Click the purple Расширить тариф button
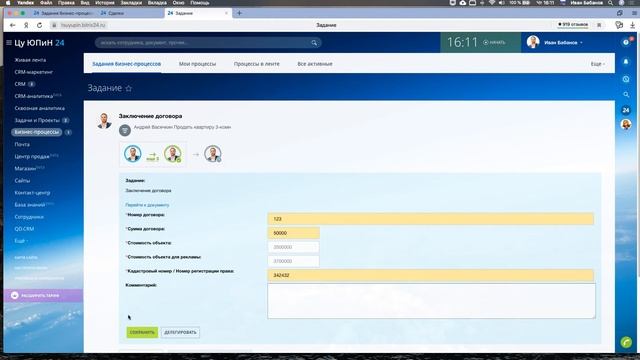 click(43, 295)
